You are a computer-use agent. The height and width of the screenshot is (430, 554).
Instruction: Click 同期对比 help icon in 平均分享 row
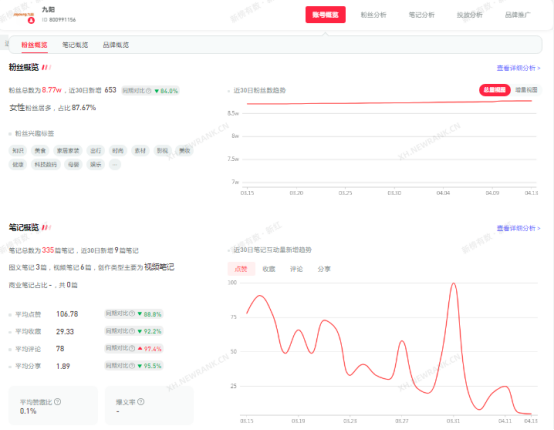pyautogui.click(x=132, y=366)
